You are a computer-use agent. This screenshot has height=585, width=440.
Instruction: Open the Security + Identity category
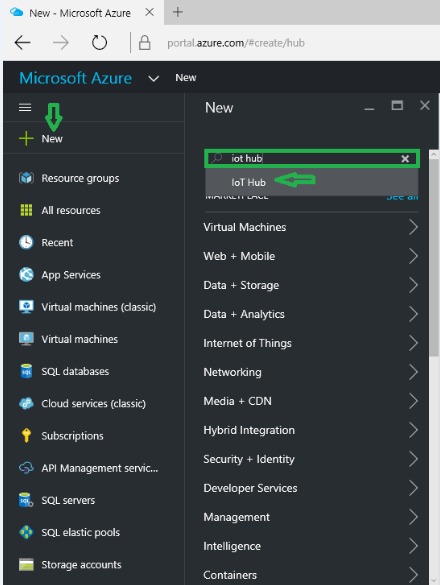311,459
